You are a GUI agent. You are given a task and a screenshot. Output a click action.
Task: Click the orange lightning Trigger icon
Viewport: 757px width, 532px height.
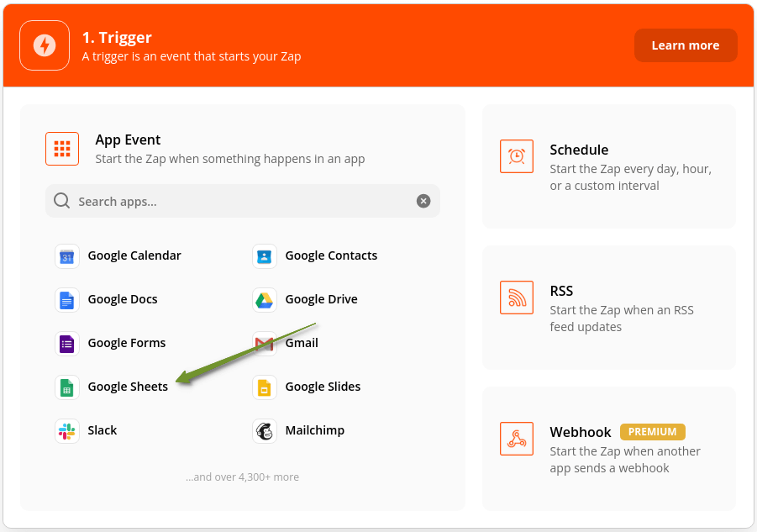click(44, 45)
